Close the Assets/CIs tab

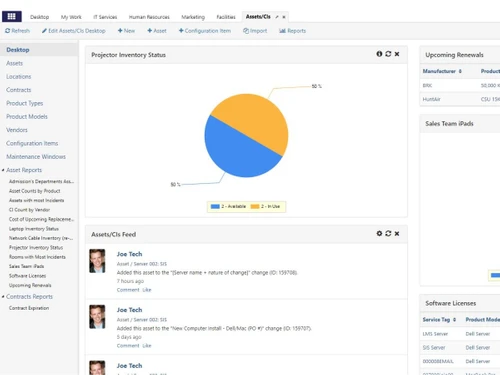pos(284,17)
